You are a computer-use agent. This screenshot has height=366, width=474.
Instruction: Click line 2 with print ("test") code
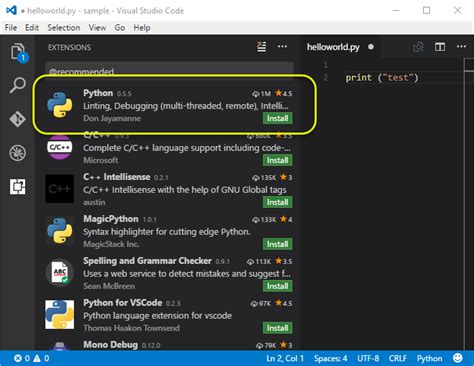pos(382,78)
